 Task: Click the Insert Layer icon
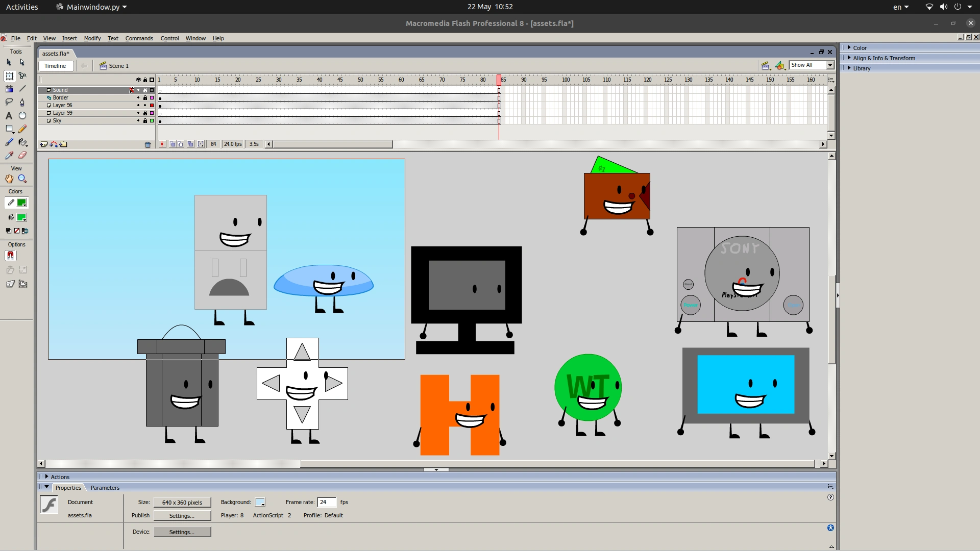[43, 144]
